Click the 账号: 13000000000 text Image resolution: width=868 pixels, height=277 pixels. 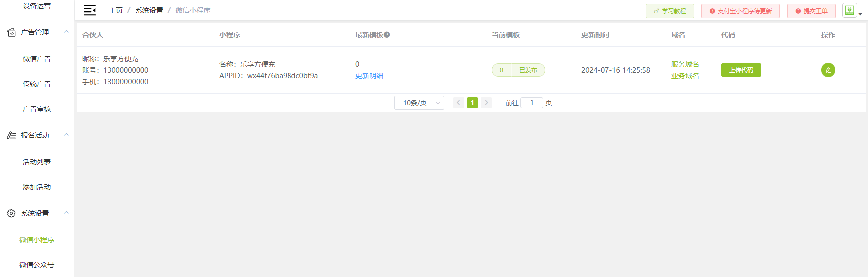115,70
